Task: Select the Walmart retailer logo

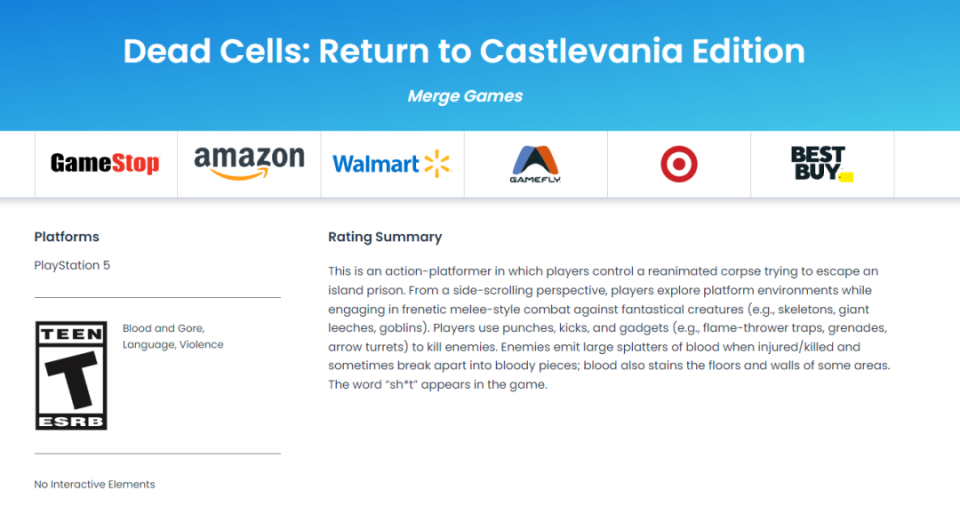Action: 392,164
